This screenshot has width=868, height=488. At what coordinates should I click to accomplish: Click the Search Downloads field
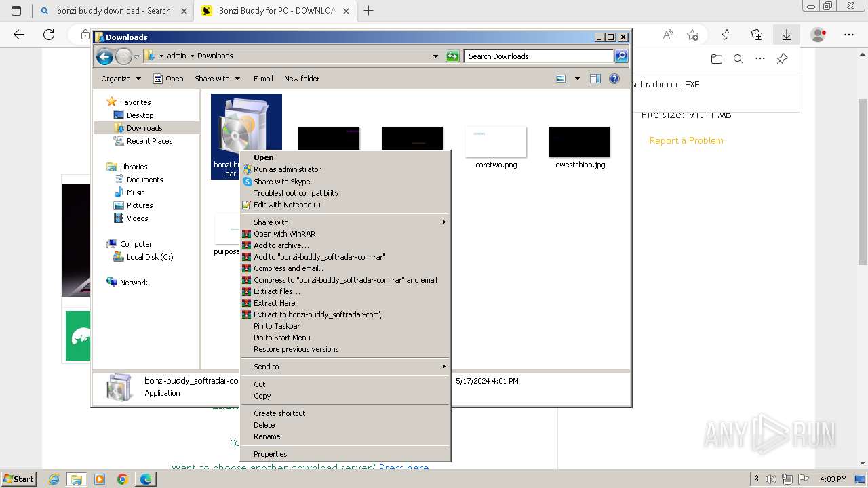539,56
